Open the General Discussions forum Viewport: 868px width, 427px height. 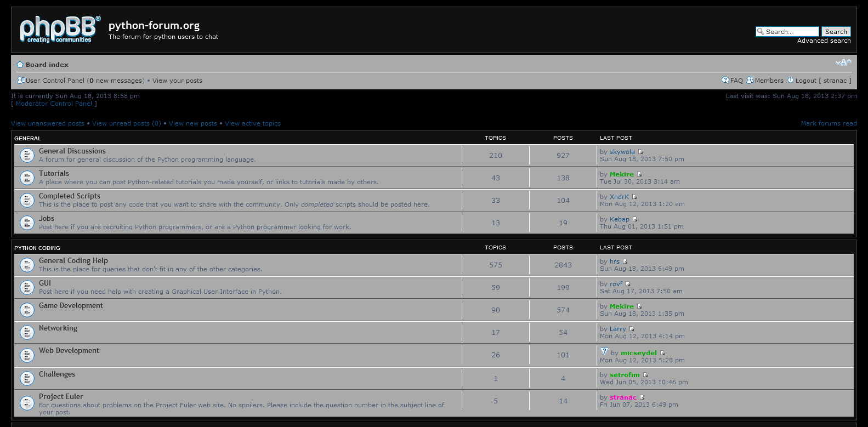click(72, 151)
